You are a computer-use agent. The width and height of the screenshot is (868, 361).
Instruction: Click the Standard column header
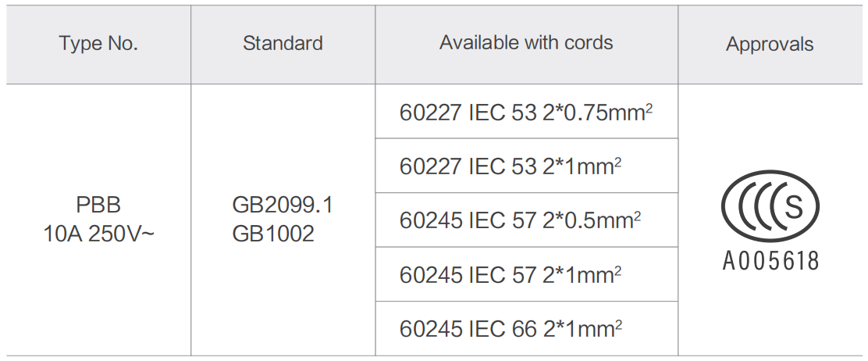coord(283,43)
